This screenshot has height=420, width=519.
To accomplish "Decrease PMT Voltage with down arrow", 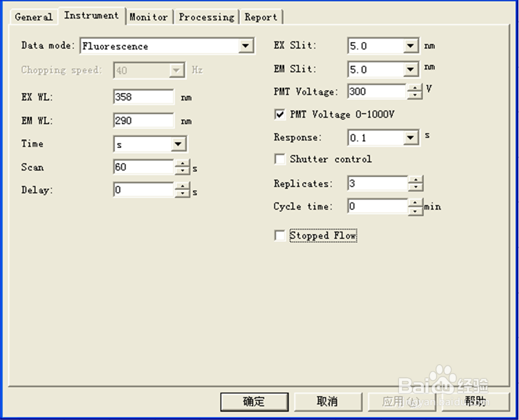I will point(415,95).
